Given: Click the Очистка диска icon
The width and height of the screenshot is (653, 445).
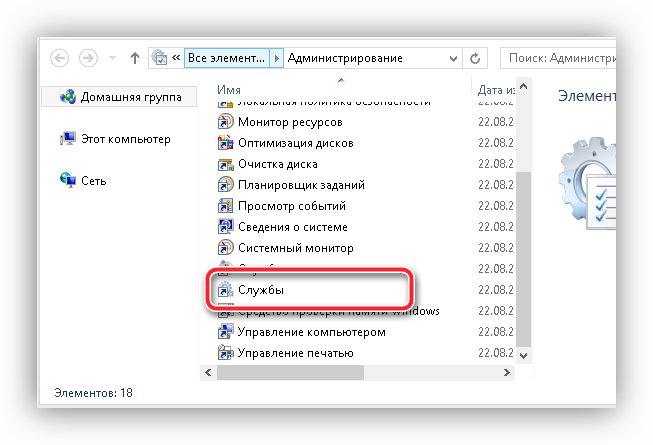Looking at the screenshot, I should 226,164.
